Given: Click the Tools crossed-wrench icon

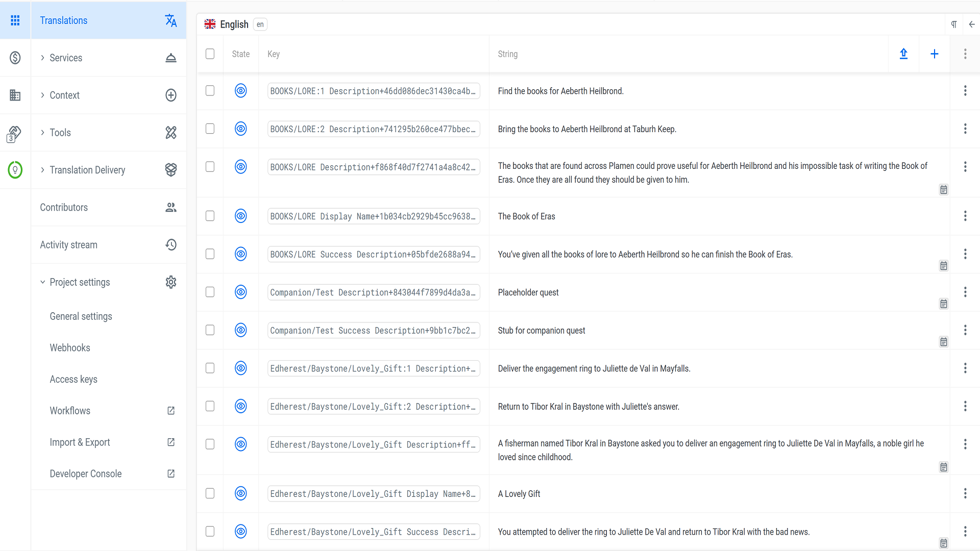Looking at the screenshot, I should click(171, 133).
